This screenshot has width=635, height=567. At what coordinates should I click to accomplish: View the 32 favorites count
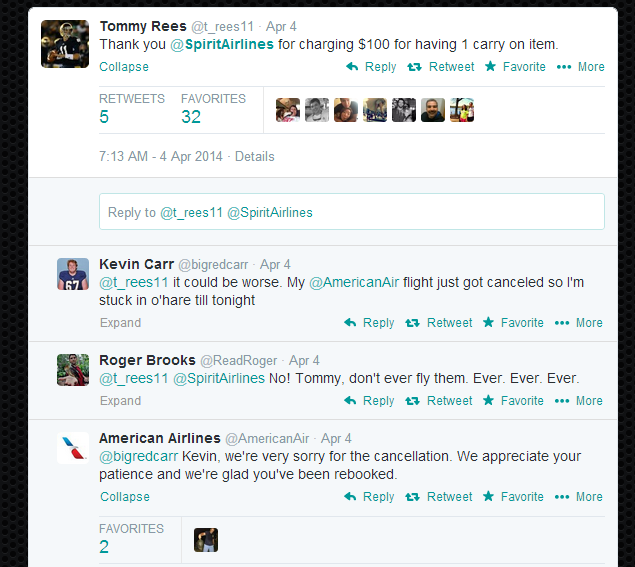191,116
